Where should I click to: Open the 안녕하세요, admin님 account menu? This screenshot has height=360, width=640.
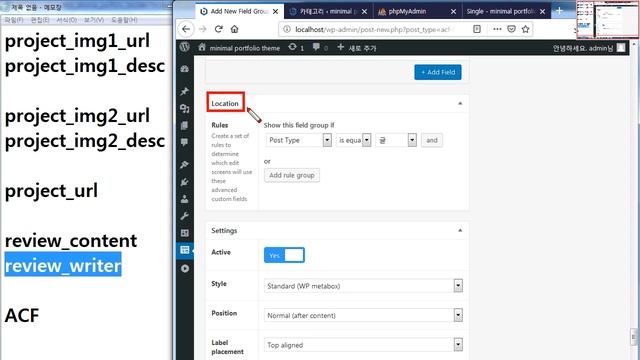pos(589,48)
